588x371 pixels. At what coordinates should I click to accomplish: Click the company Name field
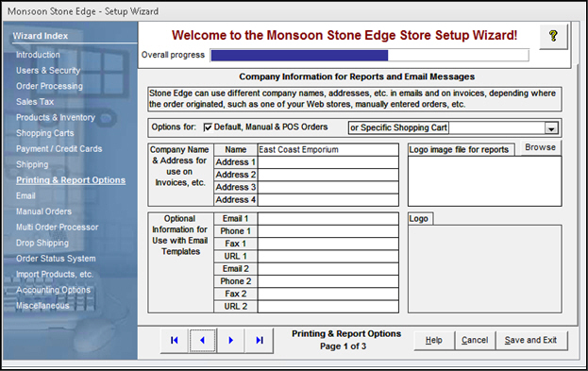pos(328,150)
